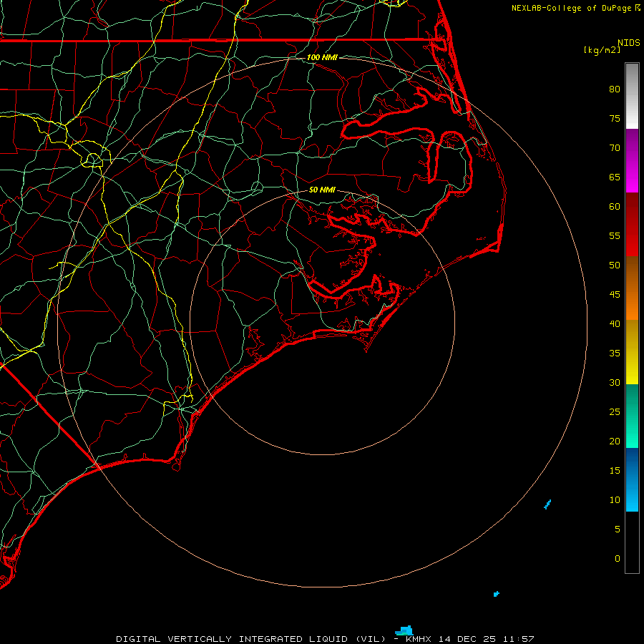Click the blue radar echo above the caption
Viewport: 644px width, 644px height.
(404, 630)
